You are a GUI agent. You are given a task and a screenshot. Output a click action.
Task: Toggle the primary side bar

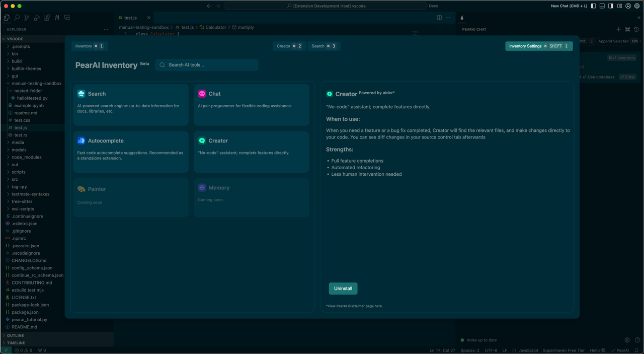594,6
